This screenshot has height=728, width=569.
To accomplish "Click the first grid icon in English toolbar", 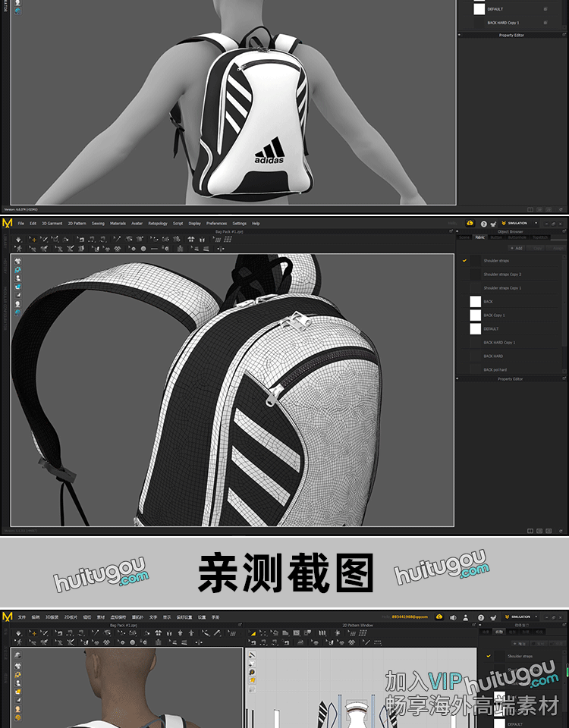I will tap(218, 240).
